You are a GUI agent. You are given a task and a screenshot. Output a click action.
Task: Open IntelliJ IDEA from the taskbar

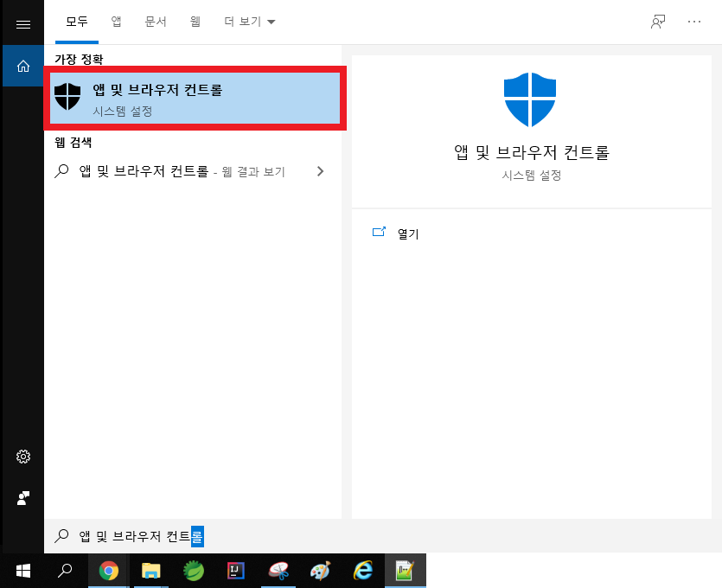(236, 571)
